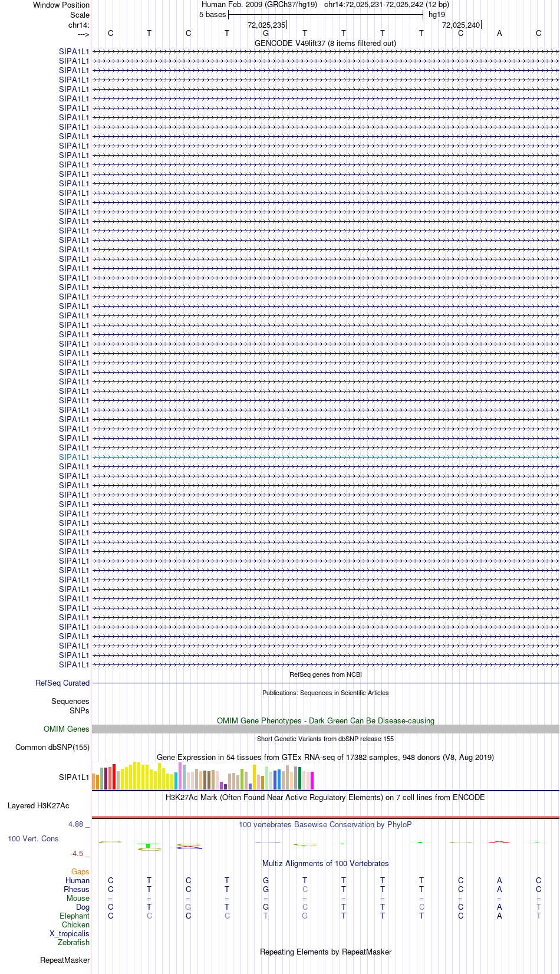Click the genome title Human Feb. 2009 (GRCh37/hg19)

[259, 5]
